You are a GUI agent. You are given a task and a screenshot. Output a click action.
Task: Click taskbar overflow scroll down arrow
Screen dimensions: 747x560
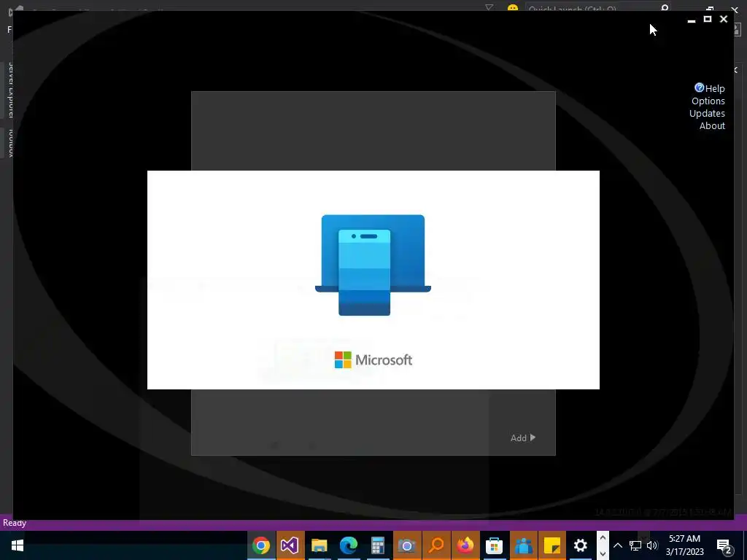[603, 553]
